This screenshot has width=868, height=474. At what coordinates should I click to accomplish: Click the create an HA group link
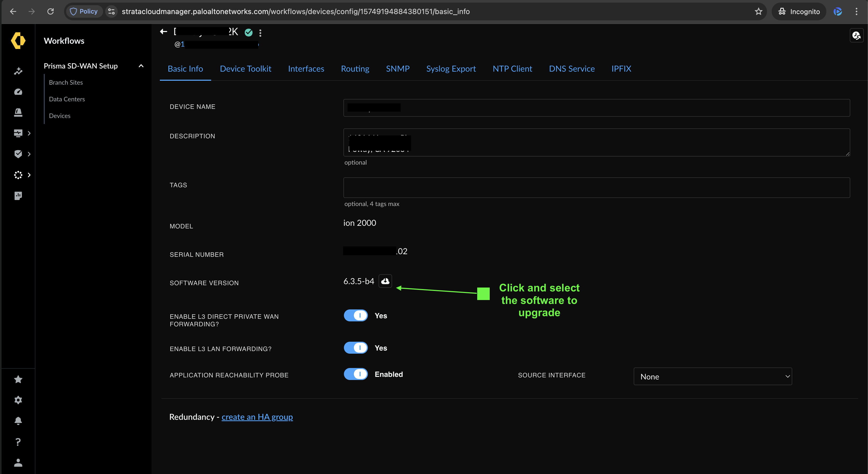(257, 417)
